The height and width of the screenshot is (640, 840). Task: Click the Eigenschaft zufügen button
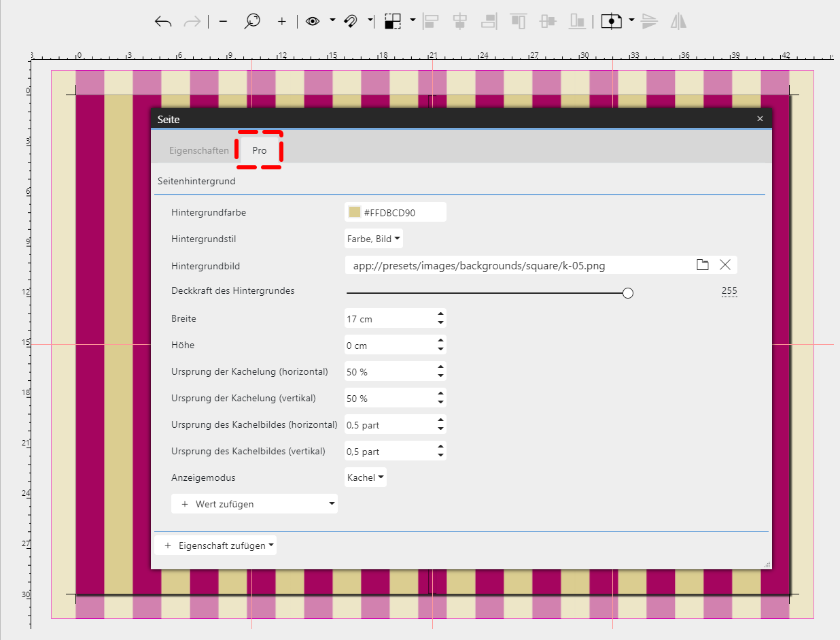coord(215,545)
